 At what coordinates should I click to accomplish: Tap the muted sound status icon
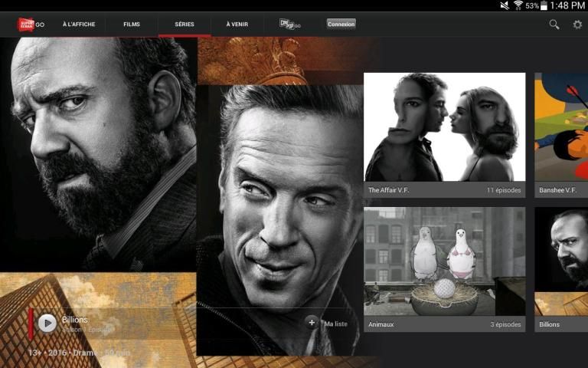pos(505,5)
